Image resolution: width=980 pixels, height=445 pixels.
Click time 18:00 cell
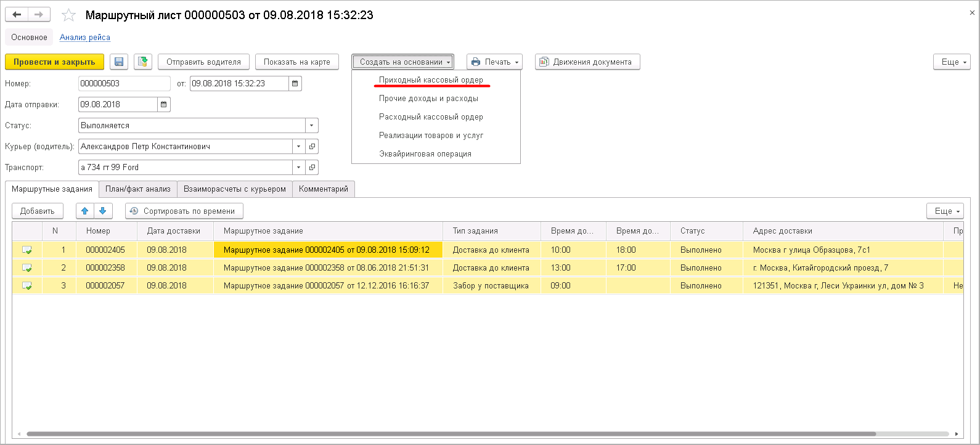click(639, 250)
